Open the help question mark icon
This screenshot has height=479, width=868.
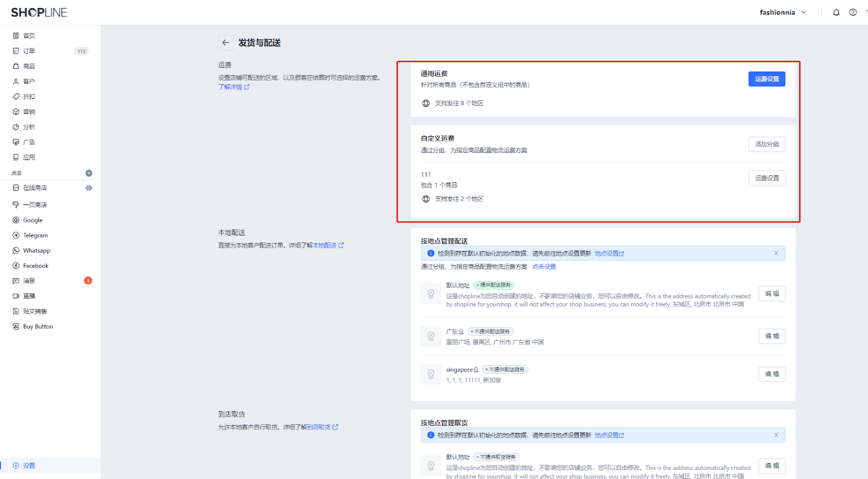(853, 12)
